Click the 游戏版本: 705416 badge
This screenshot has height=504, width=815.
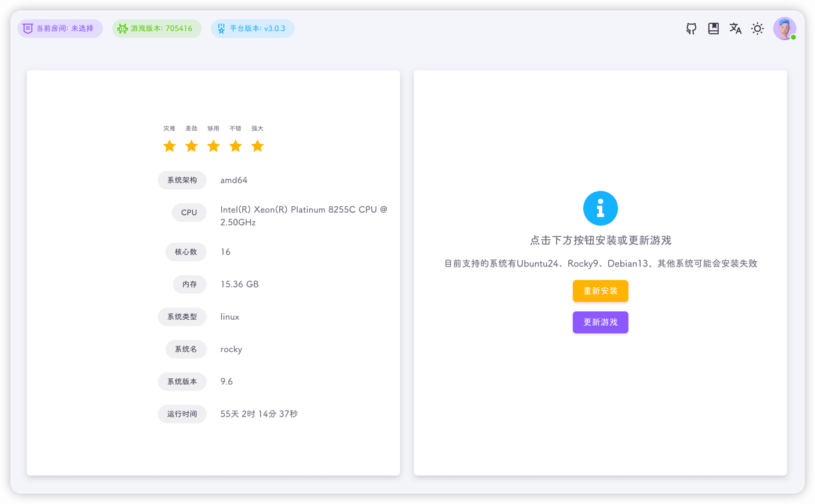pos(156,28)
